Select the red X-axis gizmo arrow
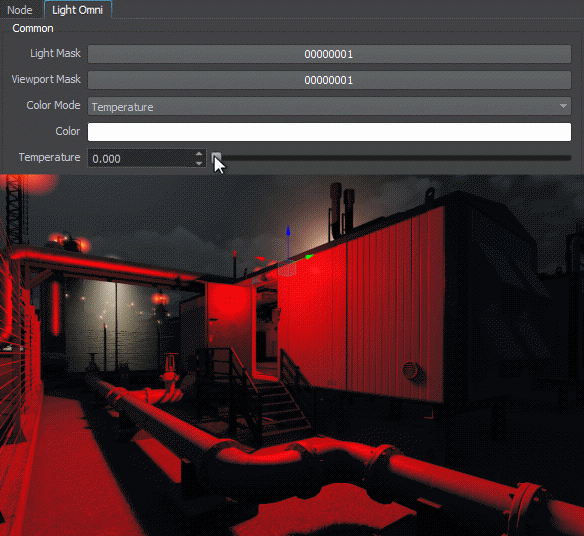 click(x=260, y=259)
